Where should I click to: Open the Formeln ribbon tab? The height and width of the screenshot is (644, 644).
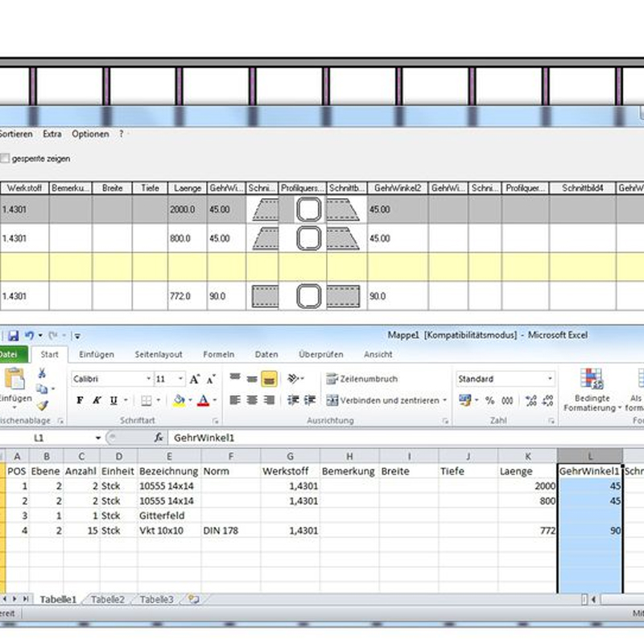click(x=218, y=354)
